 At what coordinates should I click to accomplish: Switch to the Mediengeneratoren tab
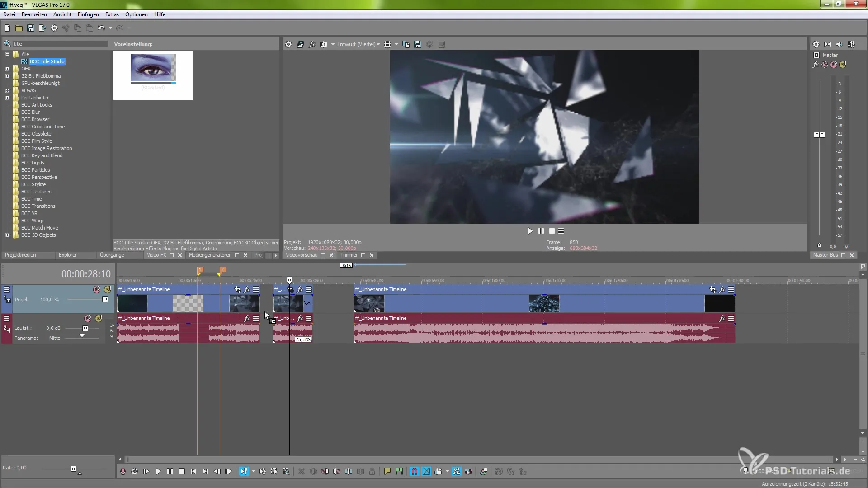[210, 255]
